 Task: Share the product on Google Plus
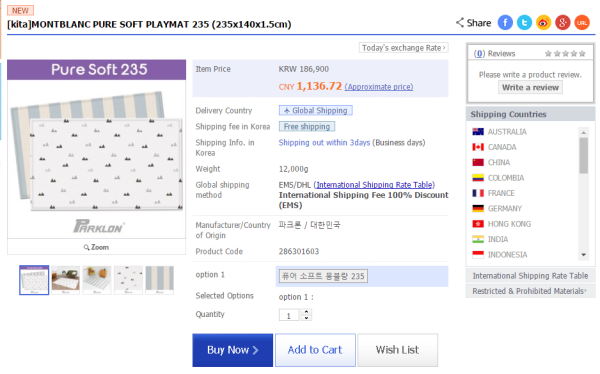pos(562,23)
